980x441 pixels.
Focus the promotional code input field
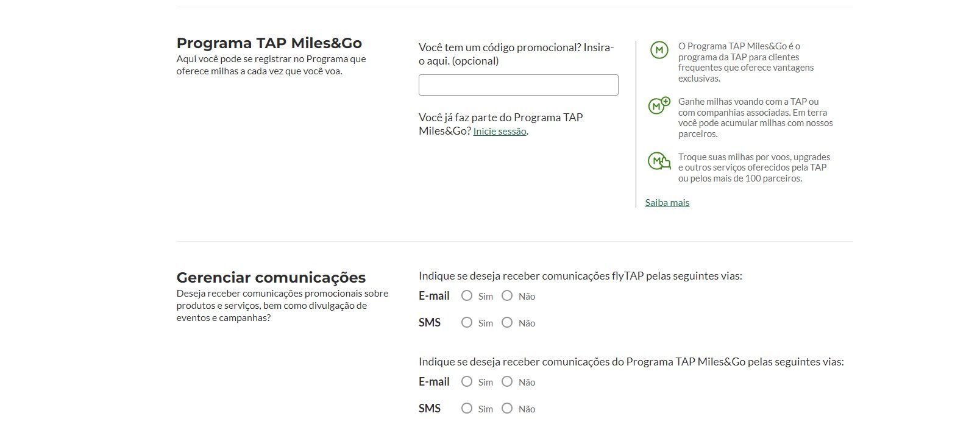tap(518, 85)
